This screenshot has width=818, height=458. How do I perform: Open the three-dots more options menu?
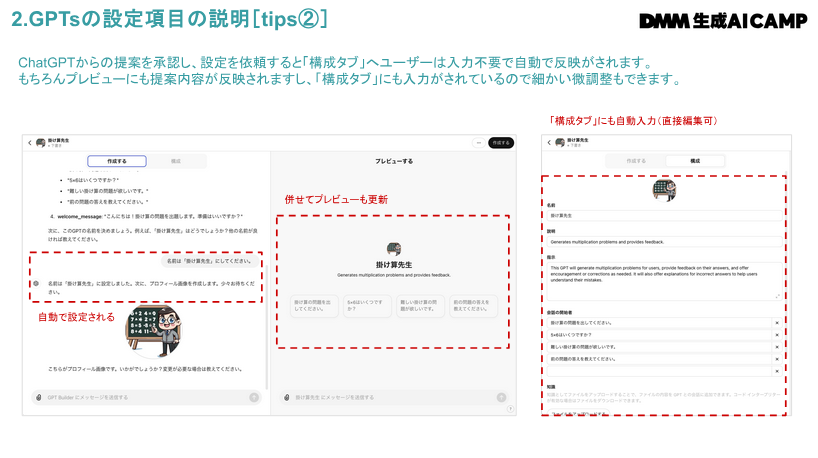pos(478,143)
